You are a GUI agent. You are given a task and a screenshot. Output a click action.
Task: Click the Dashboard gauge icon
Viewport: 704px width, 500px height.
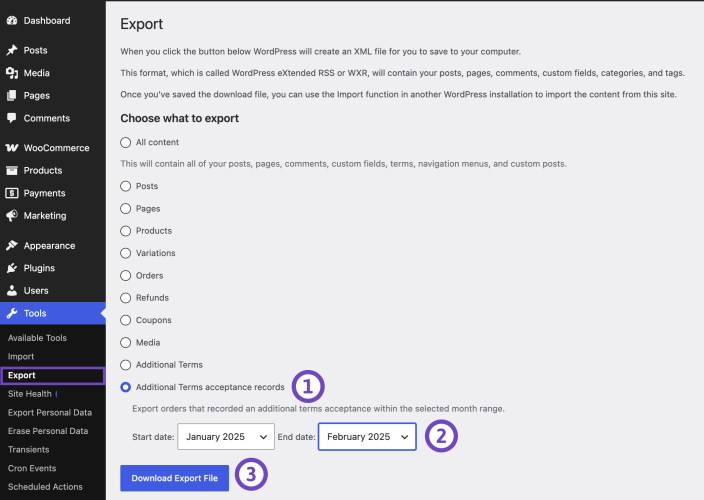(12, 20)
